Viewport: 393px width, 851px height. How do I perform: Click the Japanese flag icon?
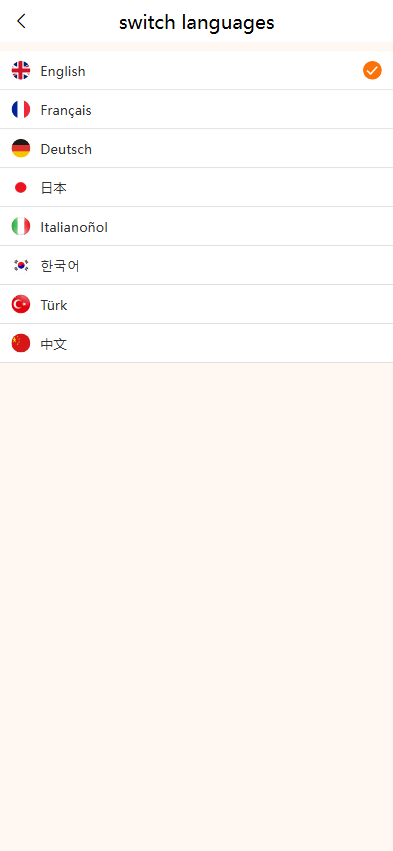point(21,188)
